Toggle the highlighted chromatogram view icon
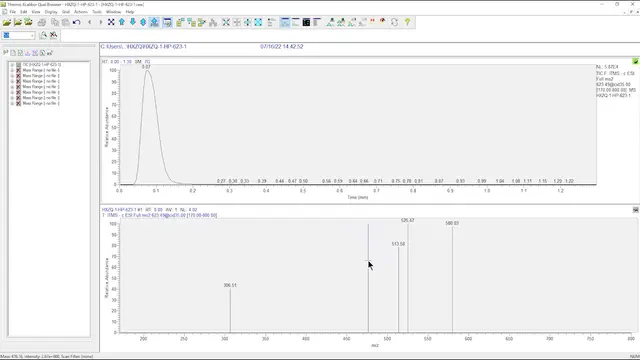The height and width of the screenshot is (360, 640). click(x=285, y=22)
